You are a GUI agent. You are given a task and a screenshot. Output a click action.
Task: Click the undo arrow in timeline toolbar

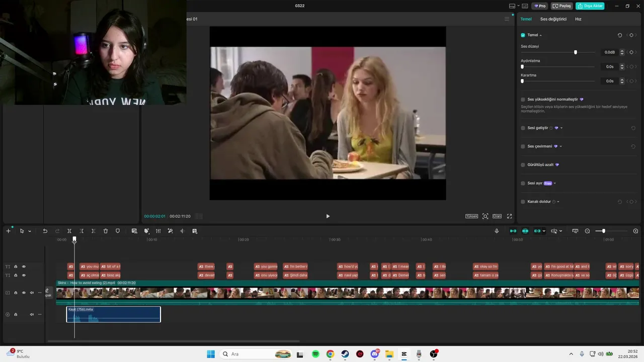(x=45, y=231)
